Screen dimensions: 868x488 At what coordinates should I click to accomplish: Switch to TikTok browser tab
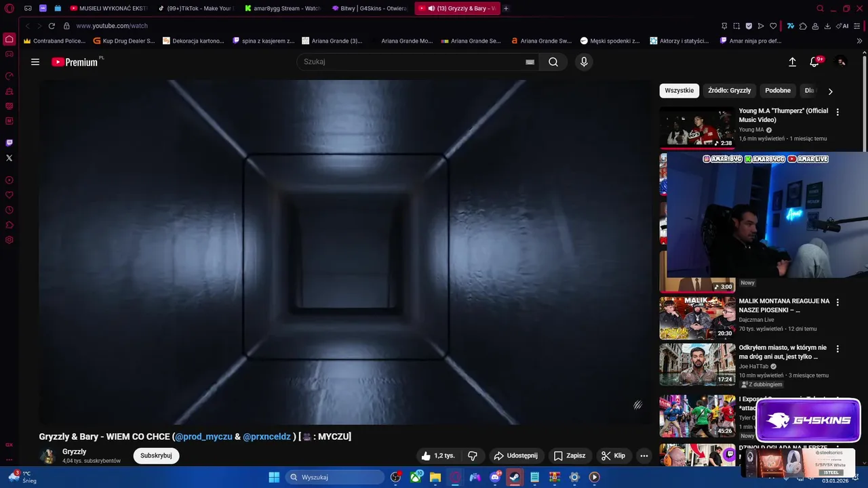pyautogui.click(x=195, y=8)
